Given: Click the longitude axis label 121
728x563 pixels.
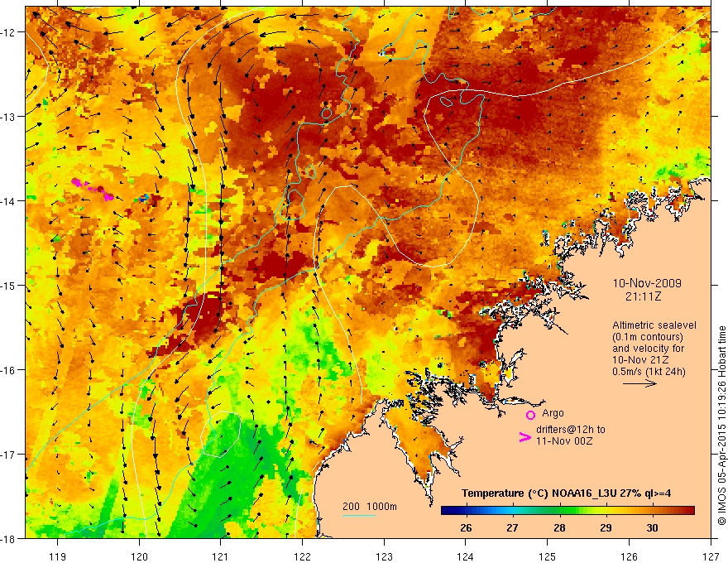Looking at the screenshot, I should (x=221, y=556).
